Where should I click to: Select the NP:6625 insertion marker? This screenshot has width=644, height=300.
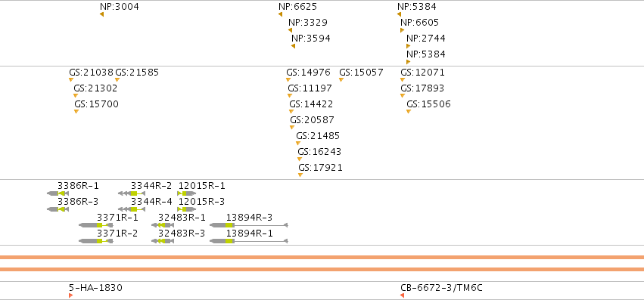(281, 14)
